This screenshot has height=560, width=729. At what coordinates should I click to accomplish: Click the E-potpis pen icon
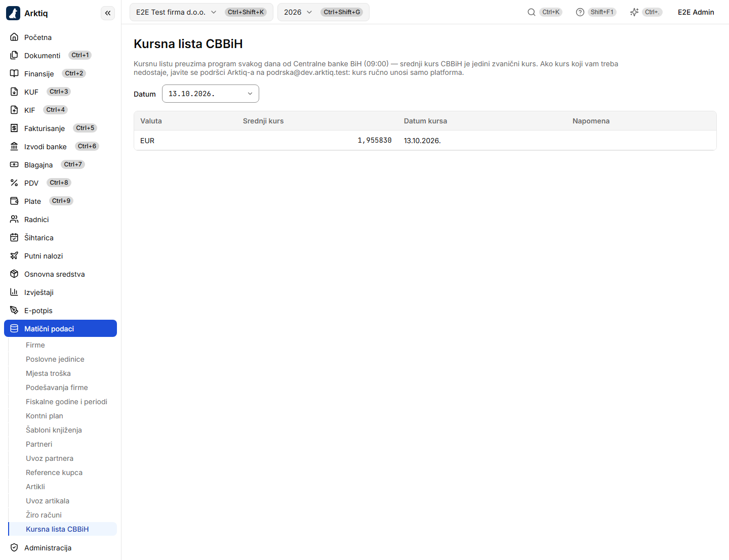click(x=14, y=311)
